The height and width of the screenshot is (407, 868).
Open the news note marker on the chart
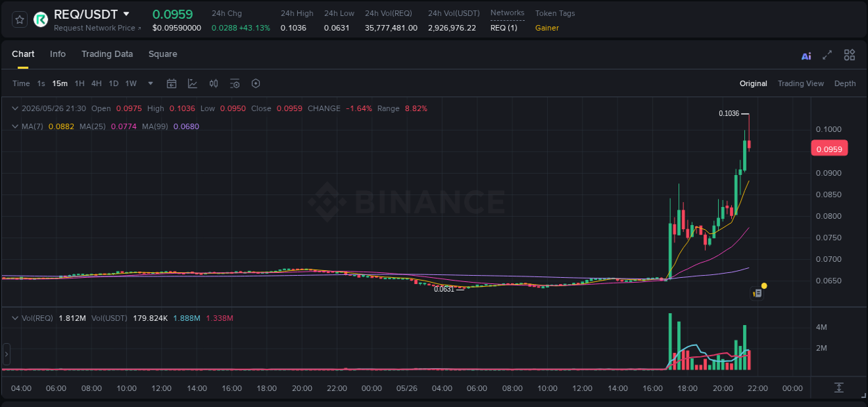pos(758,293)
